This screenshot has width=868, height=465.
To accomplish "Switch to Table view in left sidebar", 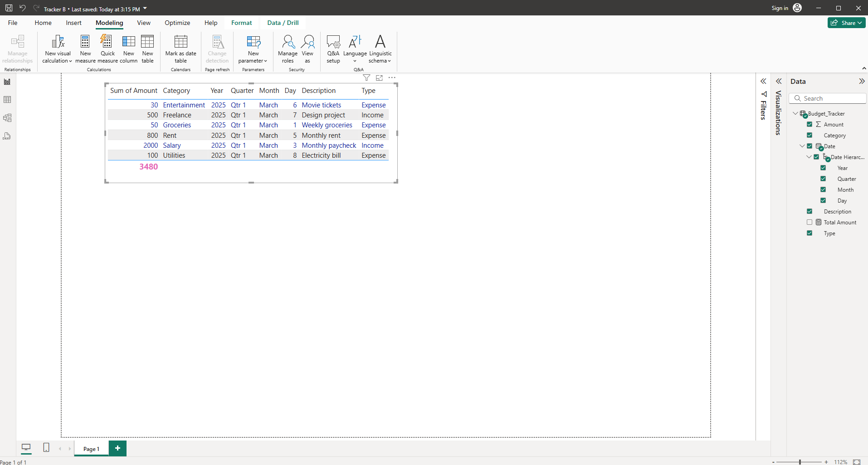I will click(x=7, y=100).
